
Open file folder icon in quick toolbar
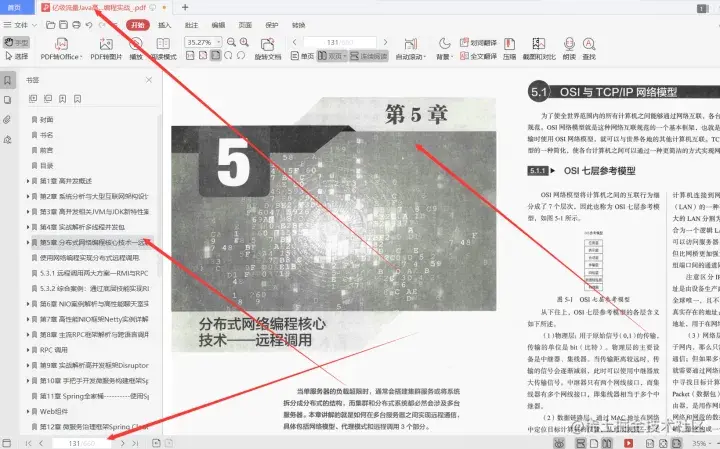pyautogui.click(x=51, y=25)
